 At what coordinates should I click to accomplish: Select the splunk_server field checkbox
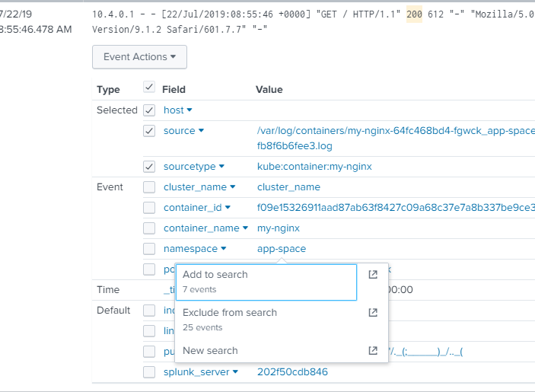click(149, 372)
